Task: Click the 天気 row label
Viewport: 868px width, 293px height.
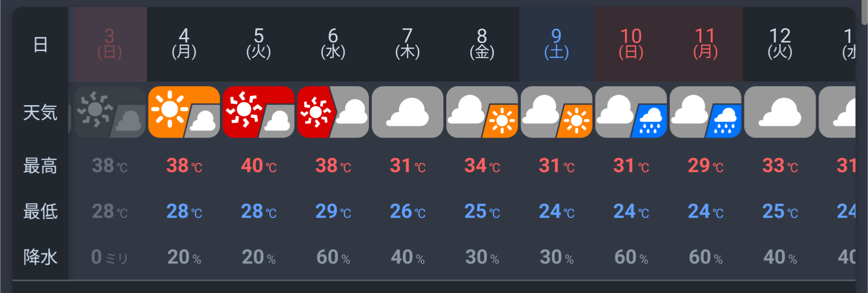Action: (41, 113)
